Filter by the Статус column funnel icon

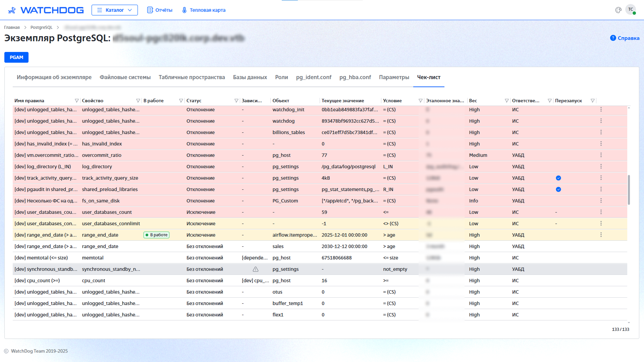tap(236, 101)
